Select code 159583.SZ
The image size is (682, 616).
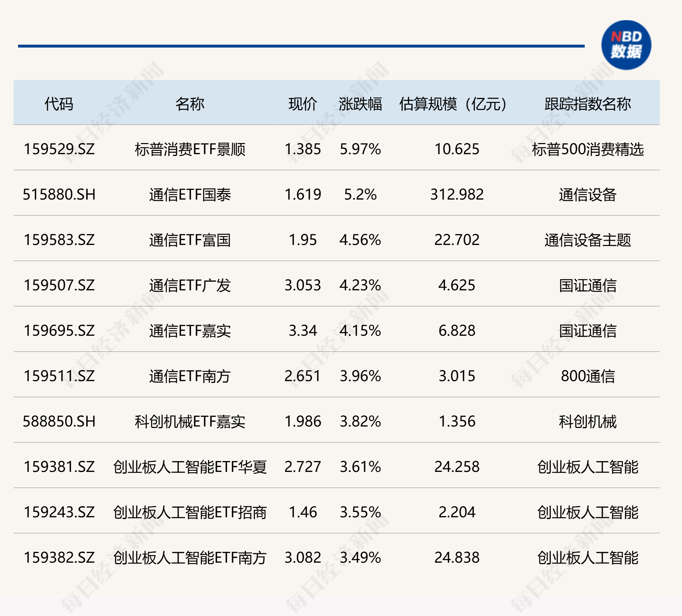(59, 240)
